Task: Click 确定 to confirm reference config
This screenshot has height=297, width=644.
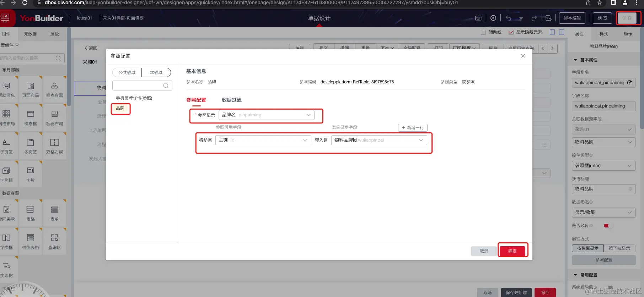Action: pyautogui.click(x=512, y=251)
